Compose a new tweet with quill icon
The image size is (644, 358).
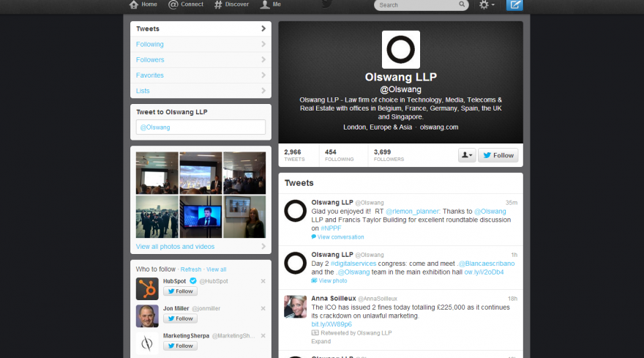point(514,5)
